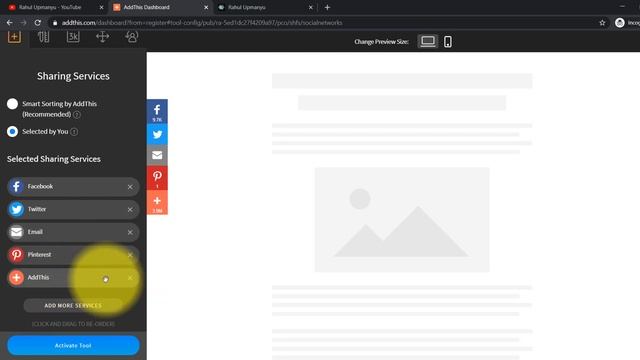Viewport: 640px width, 360px height.
Task: Click the 'Change Preview Size:' label
Action: 381,42
